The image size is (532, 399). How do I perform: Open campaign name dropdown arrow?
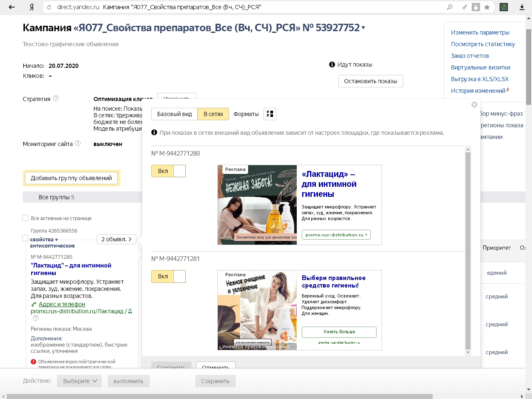pyautogui.click(x=363, y=28)
